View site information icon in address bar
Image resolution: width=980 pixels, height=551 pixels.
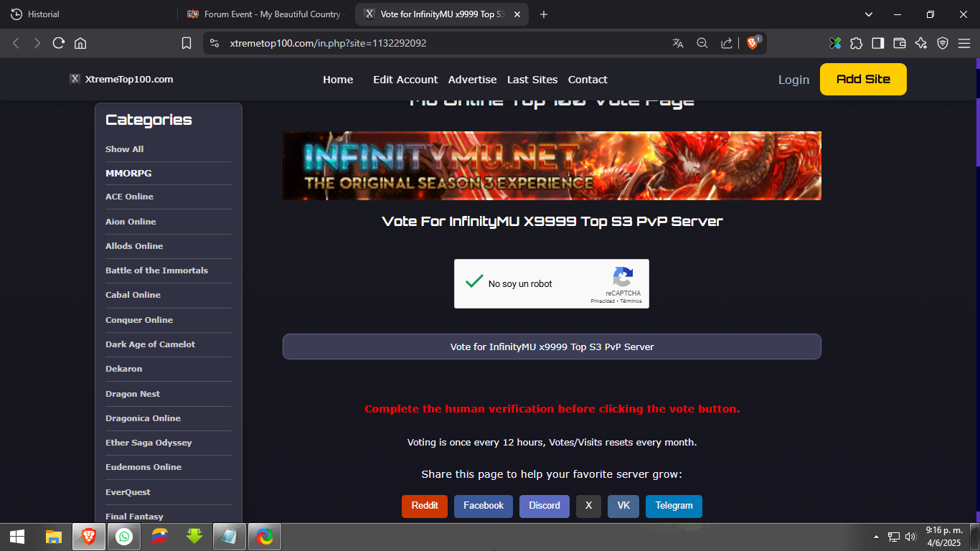[214, 43]
